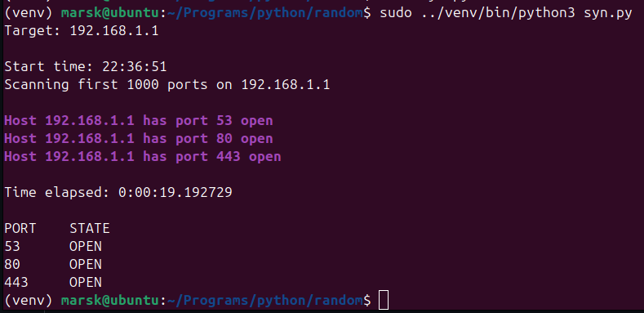Click the OPEN state beside port 80
Image resolution: width=644 pixels, height=313 pixels.
pos(86,264)
